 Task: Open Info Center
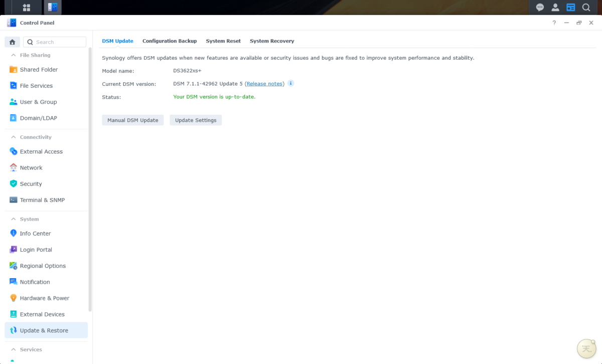click(35, 233)
